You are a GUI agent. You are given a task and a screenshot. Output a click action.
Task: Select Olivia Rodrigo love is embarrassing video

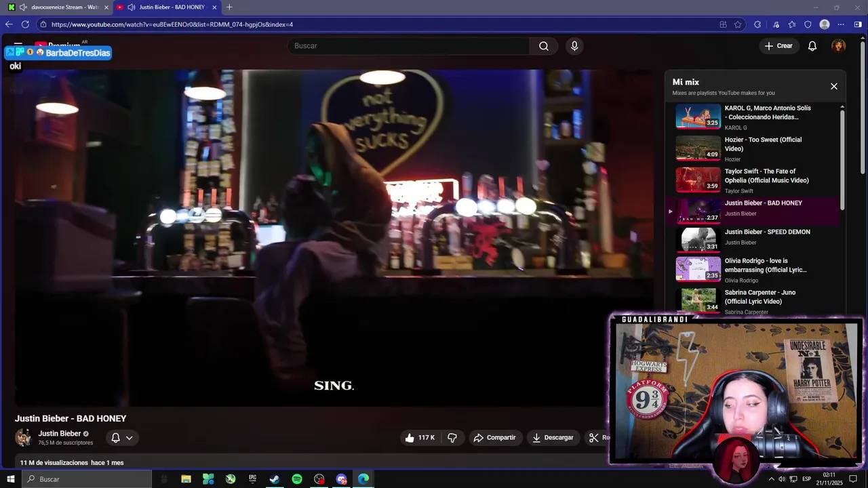753,269
